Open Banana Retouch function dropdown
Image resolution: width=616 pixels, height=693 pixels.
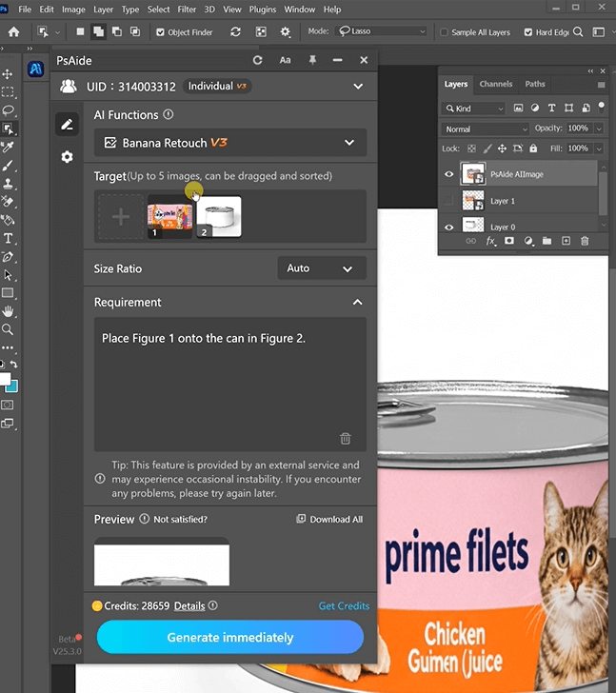pyautogui.click(x=230, y=143)
